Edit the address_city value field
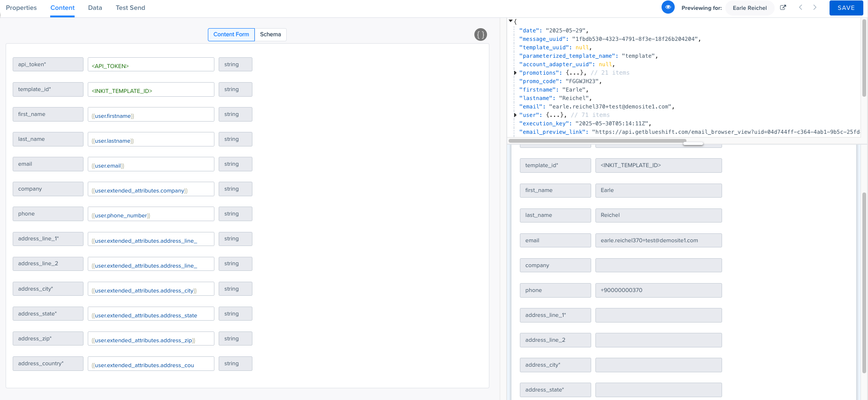Viewport: 868px width, 400px height. pos(151,289)
